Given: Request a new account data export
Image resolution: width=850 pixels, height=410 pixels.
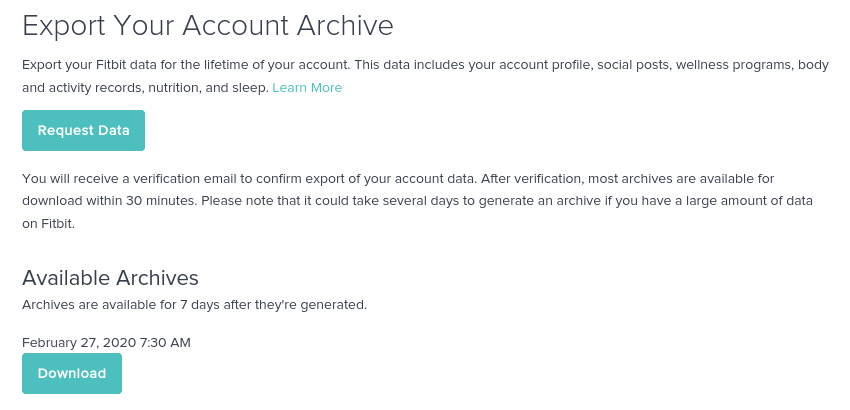Looking at the screenshot, I should pyautogui.click(x=83, y=130).
